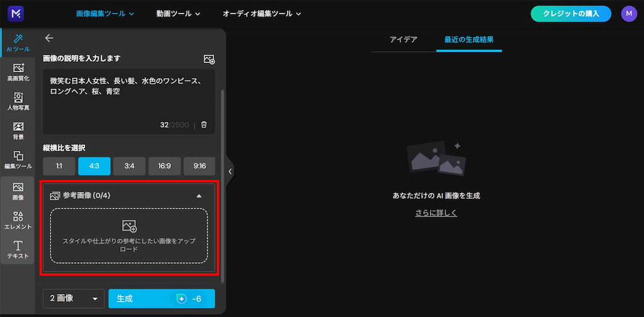The height and width of the screenshot is (317, 644).
Task: Open the 2 画像 count dropdown
Action: [74, 298]
